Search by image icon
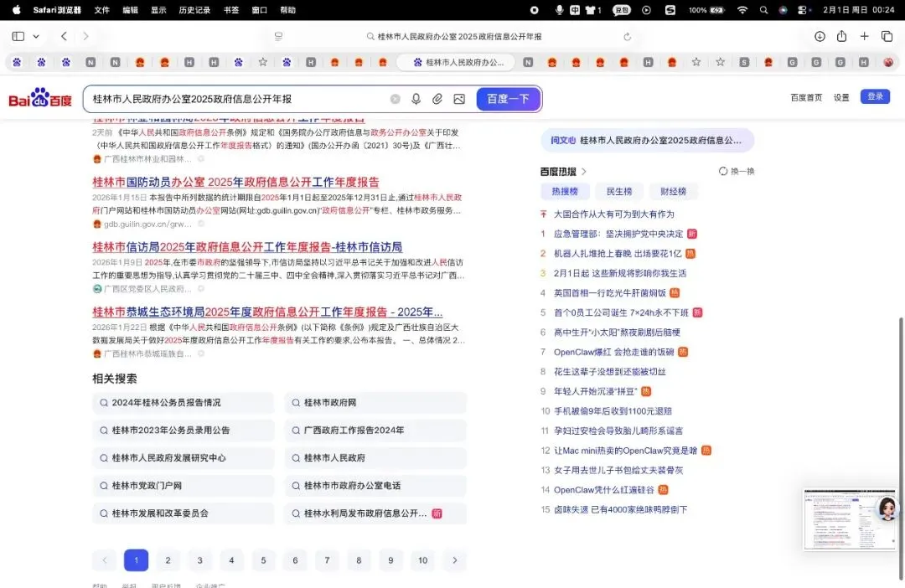 coord(459,99)
